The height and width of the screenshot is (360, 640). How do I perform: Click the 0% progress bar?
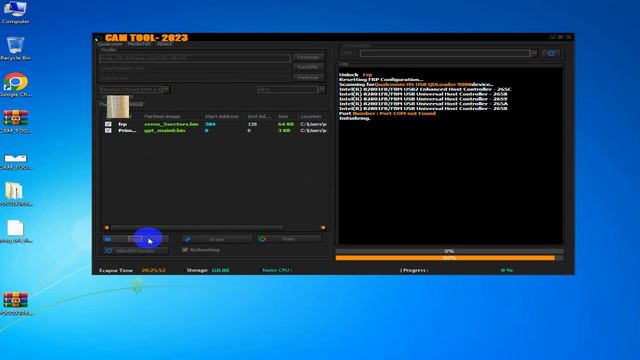click(449, 251)
